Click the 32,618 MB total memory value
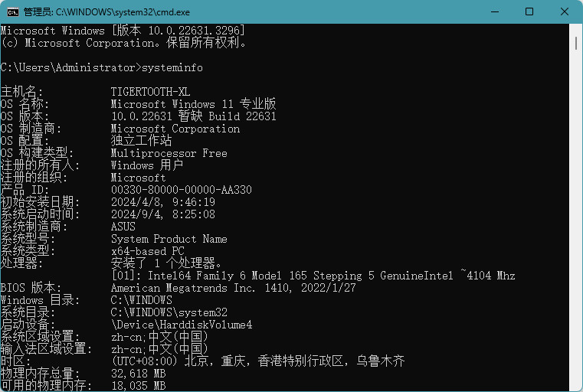583x392 pixels. click(138, 374)
